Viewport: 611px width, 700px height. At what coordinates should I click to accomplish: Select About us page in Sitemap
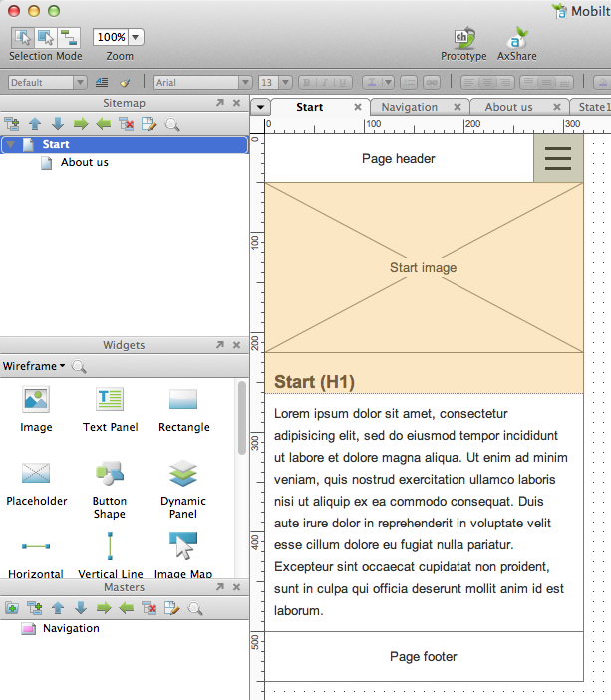coord(84,162)
